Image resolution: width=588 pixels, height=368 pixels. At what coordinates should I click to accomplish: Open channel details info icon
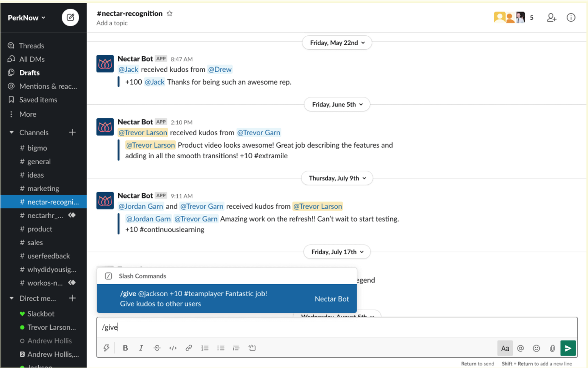(571, 17)
